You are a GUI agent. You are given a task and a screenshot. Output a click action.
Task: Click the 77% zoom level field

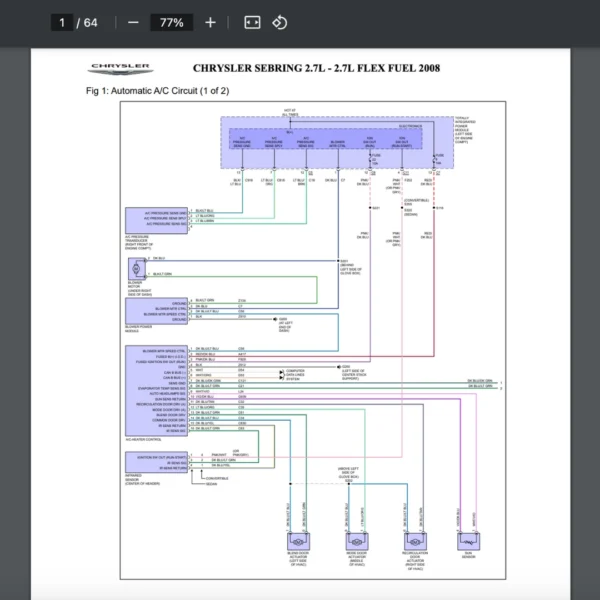coord(169,22)
